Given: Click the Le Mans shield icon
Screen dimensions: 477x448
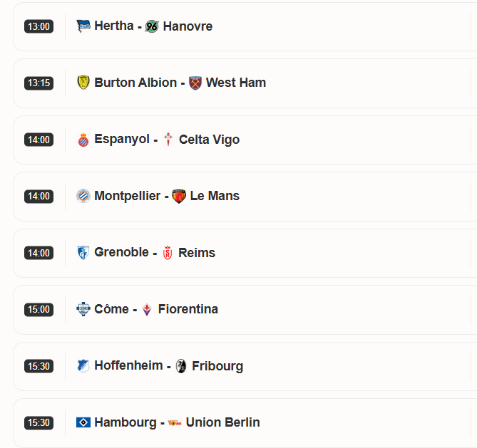Looking at the screenshot, I should [x=179, y=196].
